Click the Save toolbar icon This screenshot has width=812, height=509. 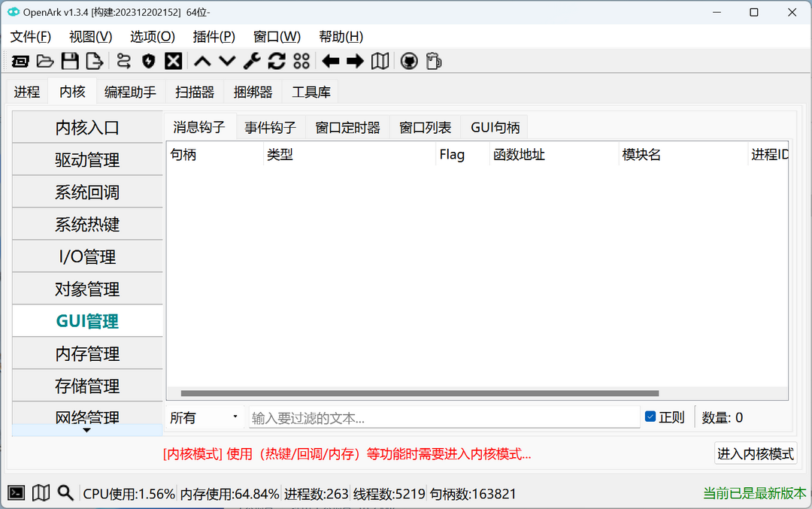(x=70, y=61)
